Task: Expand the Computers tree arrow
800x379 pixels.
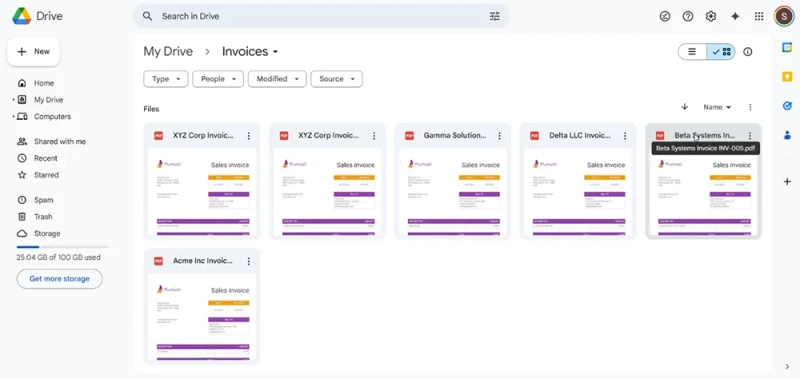Action: (x=14, y=117)
